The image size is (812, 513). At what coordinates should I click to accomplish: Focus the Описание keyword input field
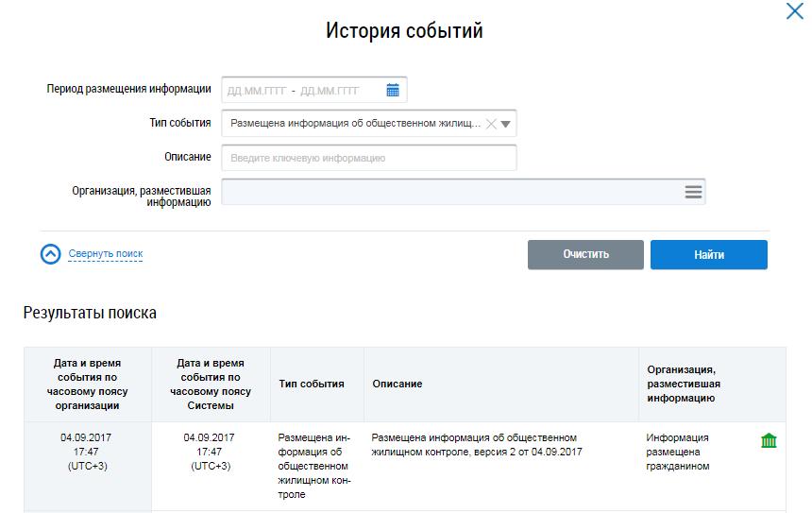(x=368, y=158)
